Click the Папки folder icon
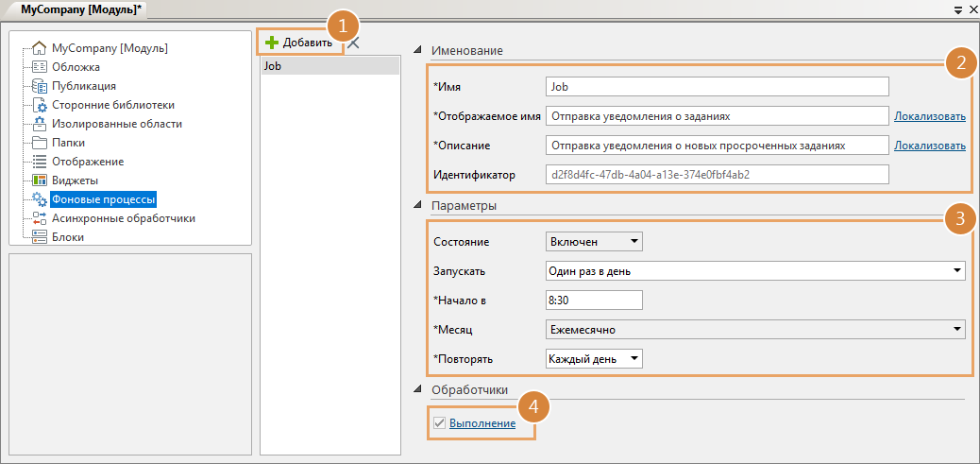The image size is (980, 464). pyautogui.click(x=40, y=143)
